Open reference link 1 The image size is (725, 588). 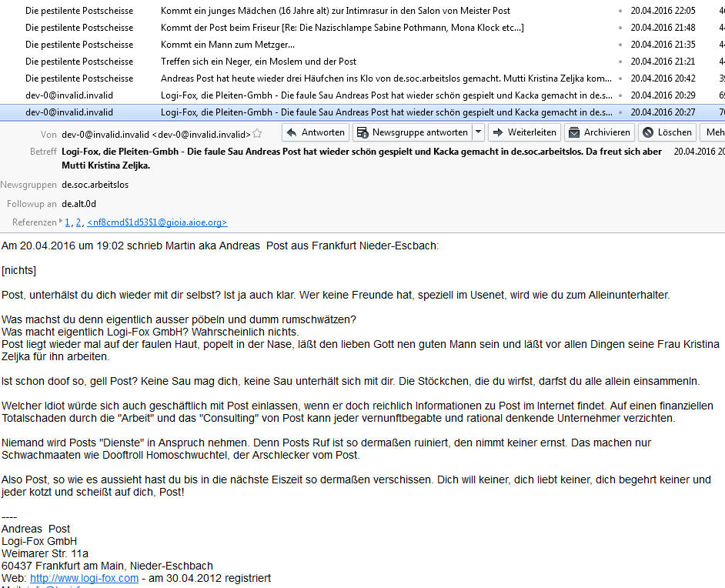pos(68,222)
